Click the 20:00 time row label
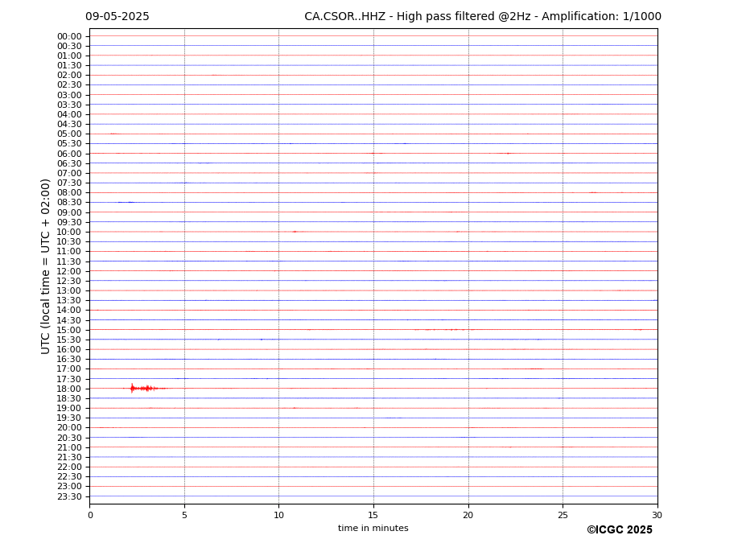This screenshot has width=746, height=560. click(x=69, y=428)
